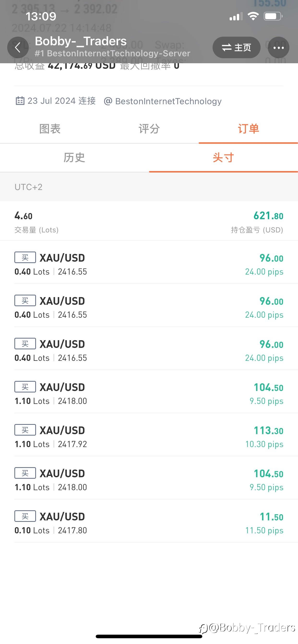Screen dimensions: 298x644
Task: Tap 买 badge on the 0.10 Lots order
Action: (x=25, y=516)
